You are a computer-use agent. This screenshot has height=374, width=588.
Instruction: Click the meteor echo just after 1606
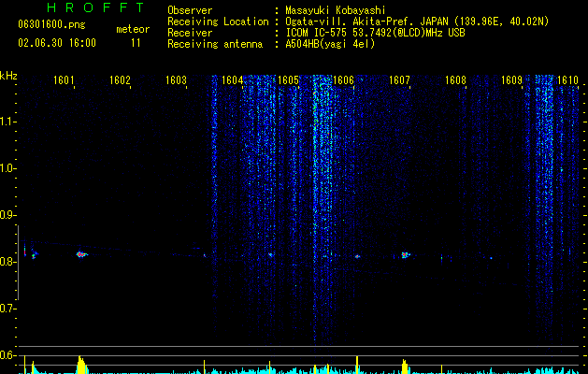[357, 256]
